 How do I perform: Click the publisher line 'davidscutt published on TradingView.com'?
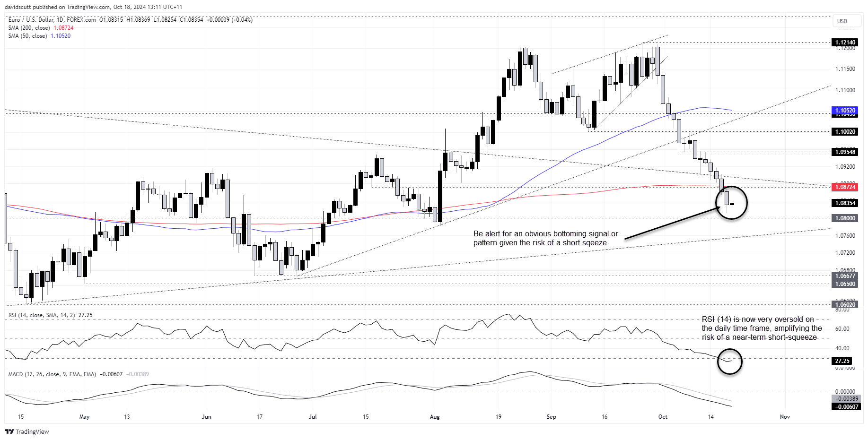(57, 7)
